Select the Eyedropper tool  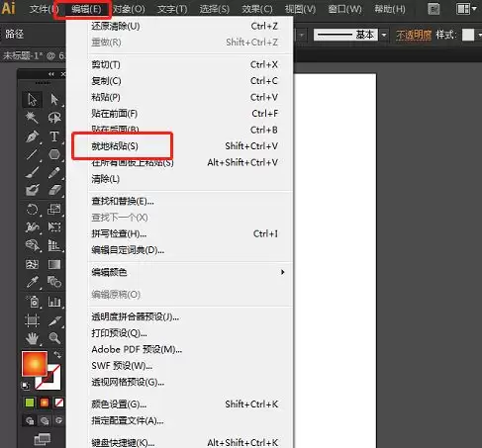(x=32, y=282)
